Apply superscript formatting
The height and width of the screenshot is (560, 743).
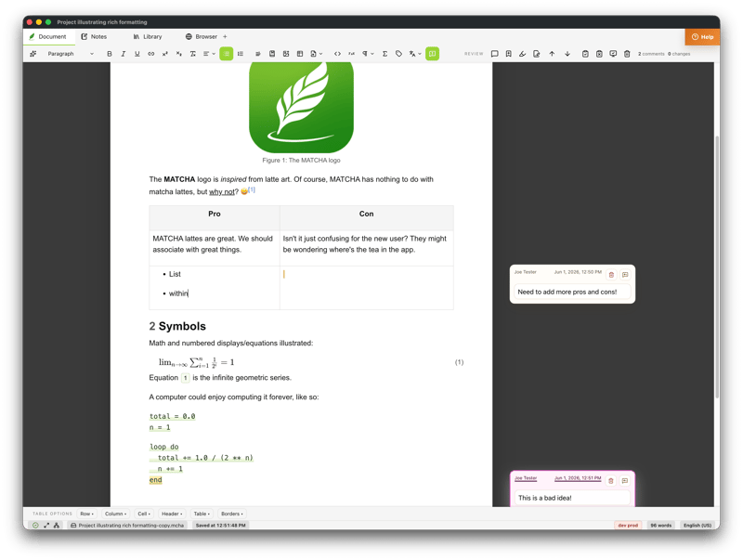[x=165, y=54]
